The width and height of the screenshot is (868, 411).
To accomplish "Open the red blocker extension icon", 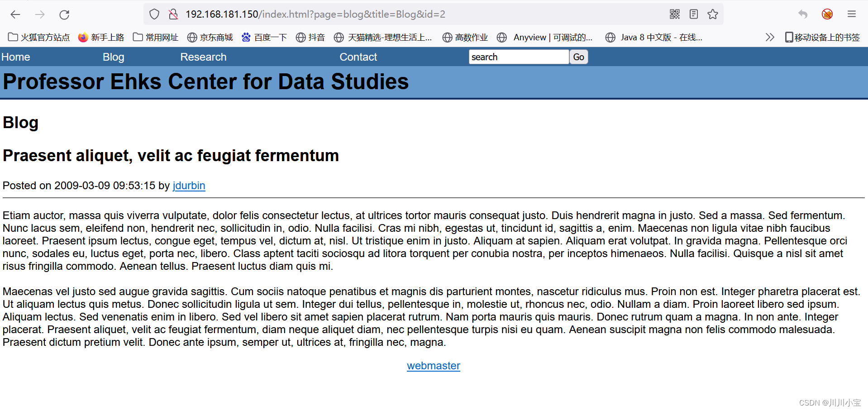I will [x=827, y=14].
